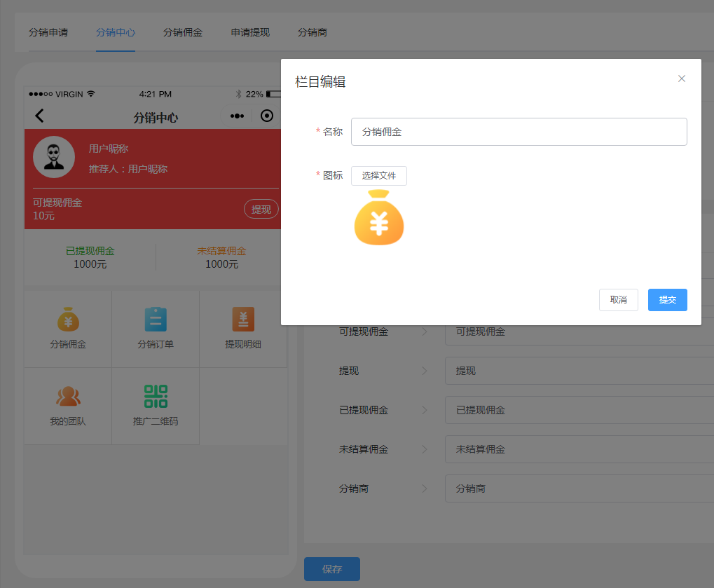Open the 分销佣金 tab
The width and height of the screenshot is (714, 588).
point(183,32)
